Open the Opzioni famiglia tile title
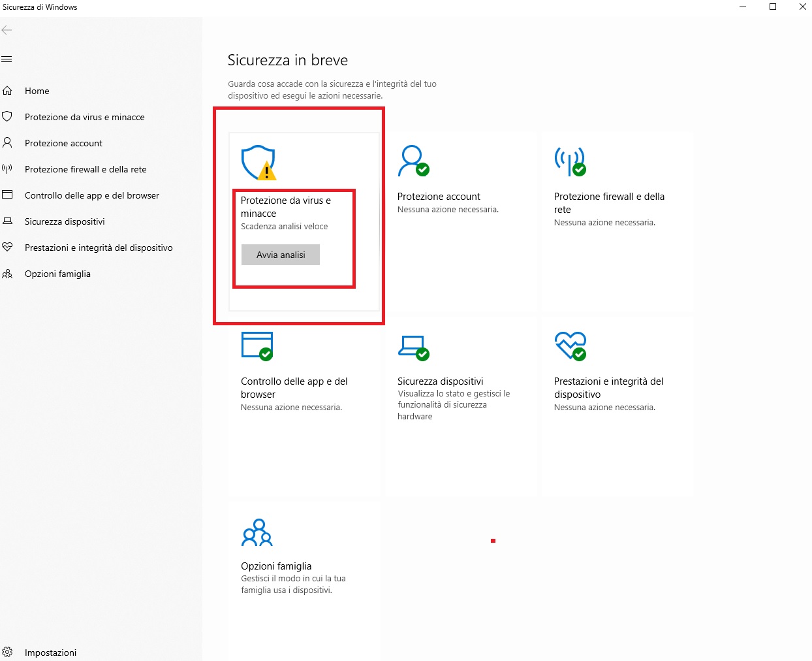This screenshot has width=812, height=661. (x=276, y=566)
